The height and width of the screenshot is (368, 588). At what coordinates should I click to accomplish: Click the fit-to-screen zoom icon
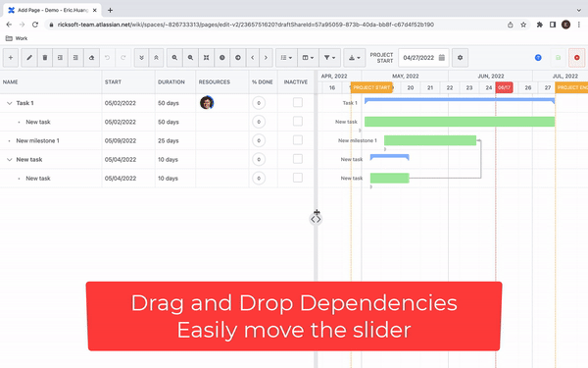click(206, 58)
